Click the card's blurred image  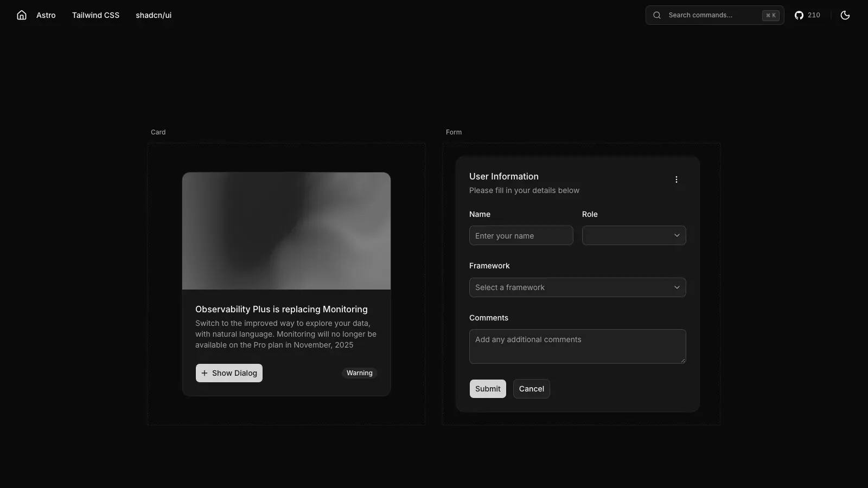click(286, 231)
